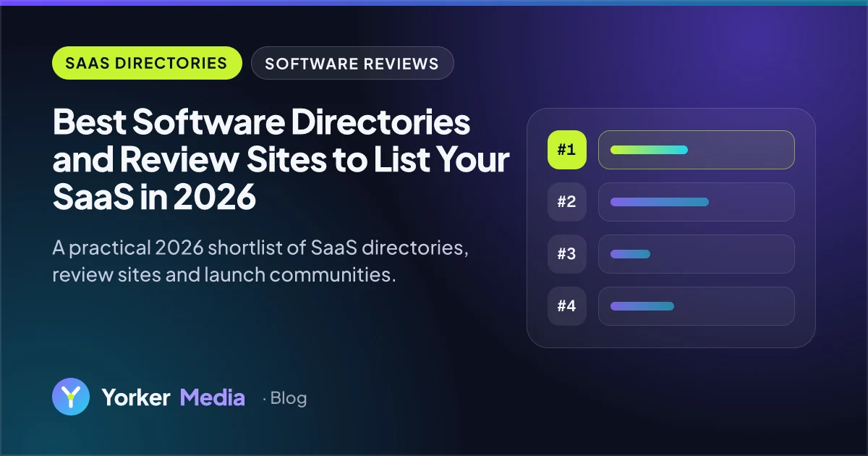Screen dimensions: 868x456
Task: Select the #2 ranking bar
Action: click(697, 202)
